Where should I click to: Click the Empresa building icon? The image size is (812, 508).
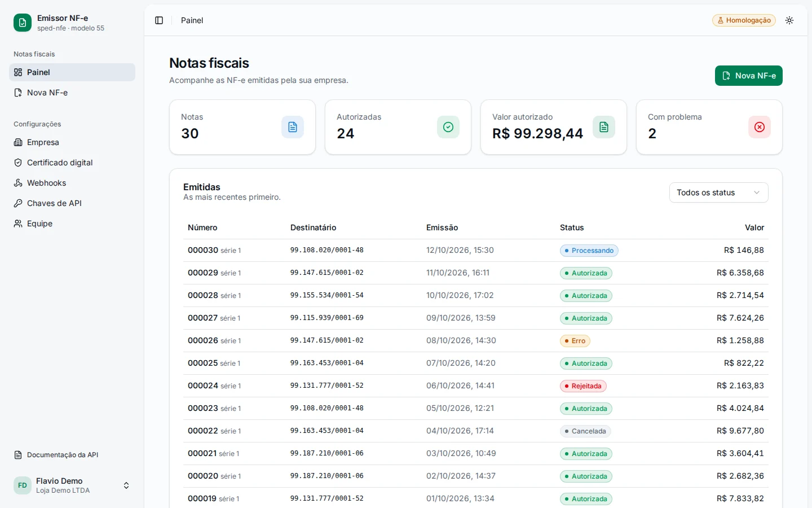(18, 142)
